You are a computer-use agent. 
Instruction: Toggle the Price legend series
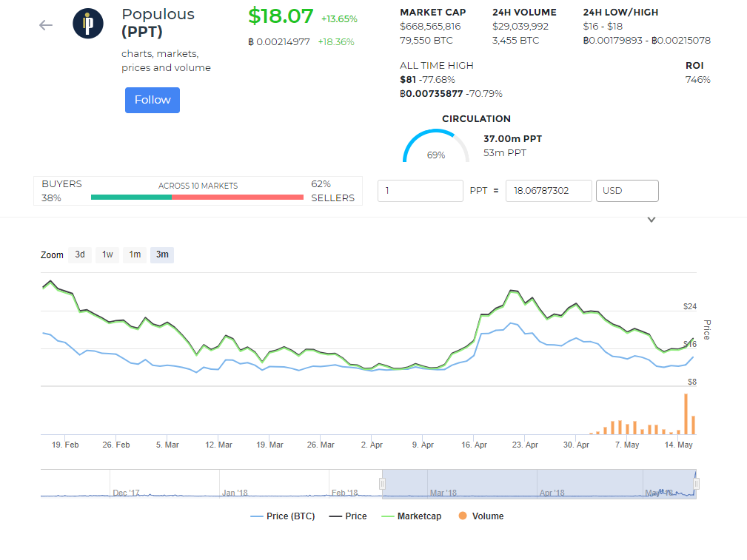click(x=348, y=516)
